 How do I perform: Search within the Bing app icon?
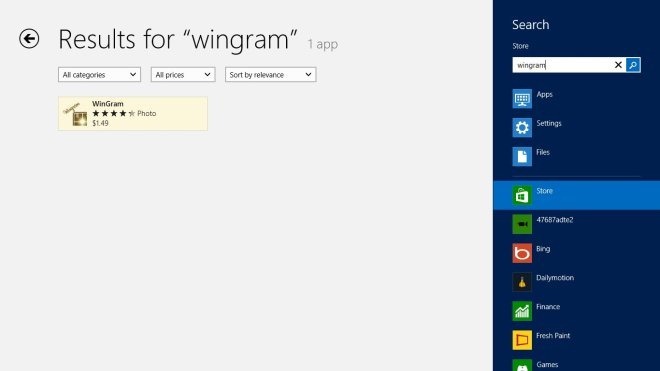pyautogui.click(x=522, y=253)
